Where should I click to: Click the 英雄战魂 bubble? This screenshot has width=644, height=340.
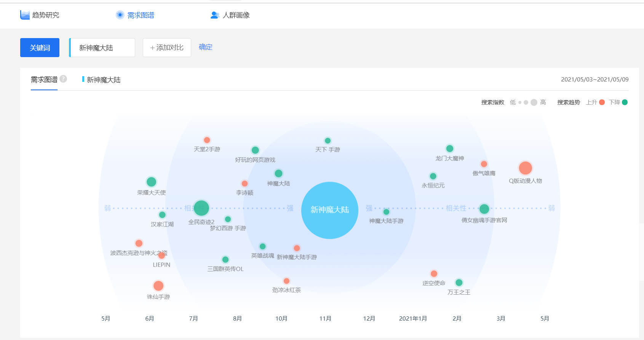(x=262, y=246)
